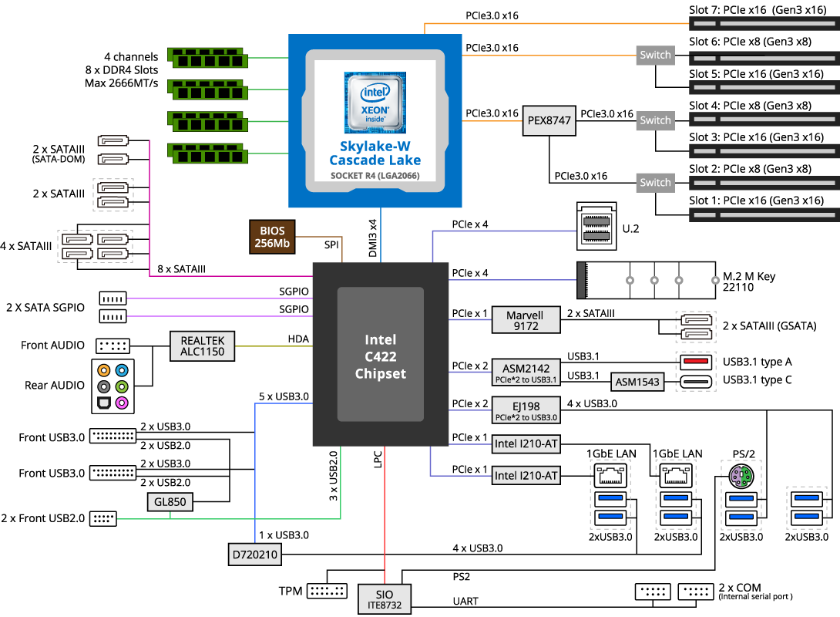Select the EJ198 USB controller block
Viewport: 840px width, 617px height.
525,410
